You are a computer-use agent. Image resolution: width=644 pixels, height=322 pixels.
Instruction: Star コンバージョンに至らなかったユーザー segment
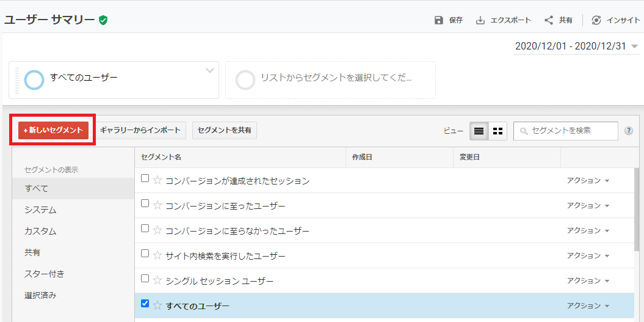point(157,231)
